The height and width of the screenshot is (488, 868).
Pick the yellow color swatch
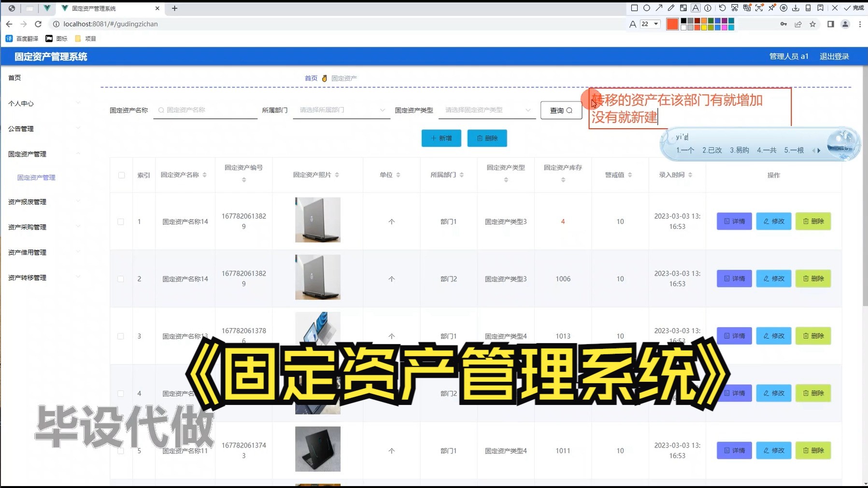[704, 28]
